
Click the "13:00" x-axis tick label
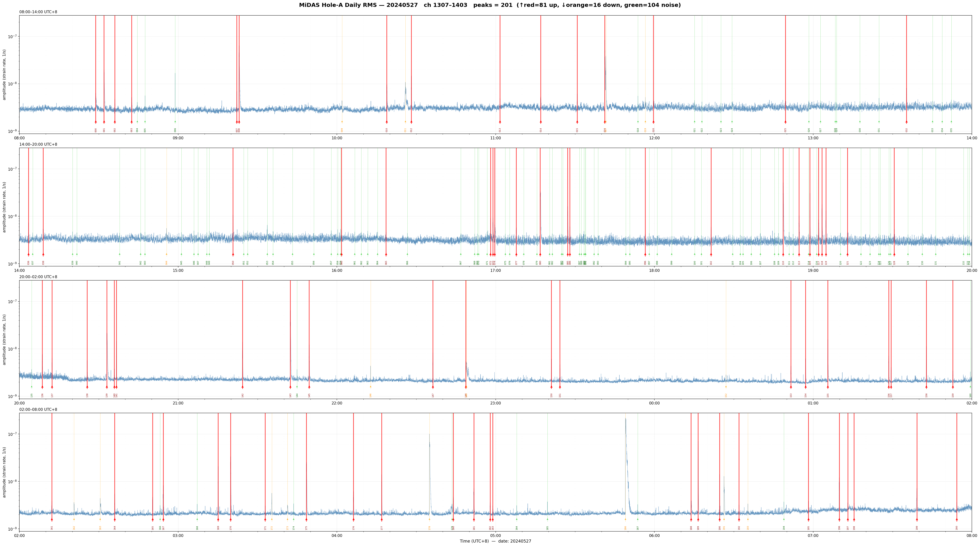point(813,138)
